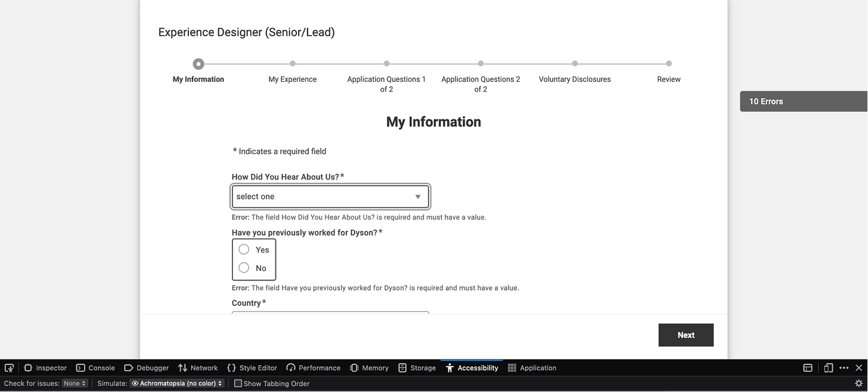Select the My Experience progress step marker

(x=292, y=63)
